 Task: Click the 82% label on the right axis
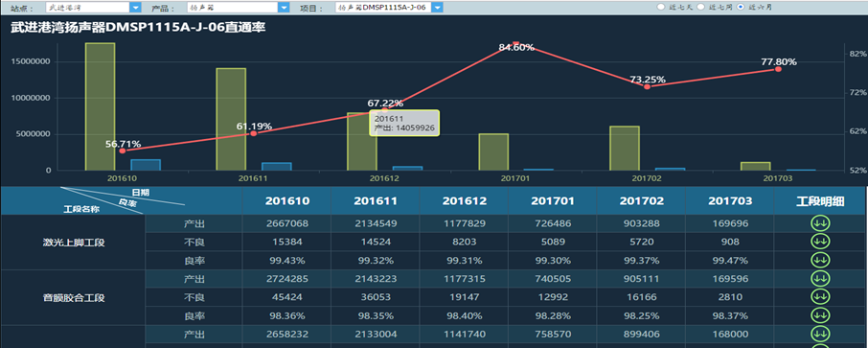point(857,54)
